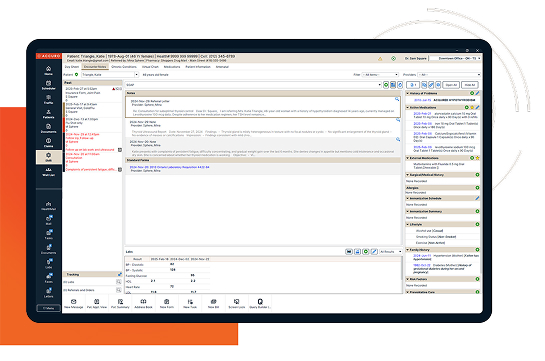Click the green add-note button beside SOAP
Screen dimensions: 545x361
386,85
